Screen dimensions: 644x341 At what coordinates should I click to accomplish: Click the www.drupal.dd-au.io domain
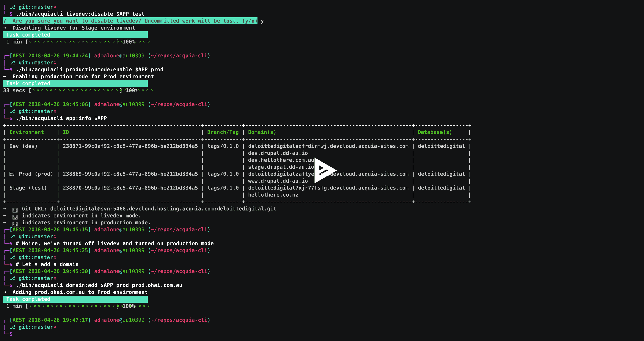click(x=278, y=181)
